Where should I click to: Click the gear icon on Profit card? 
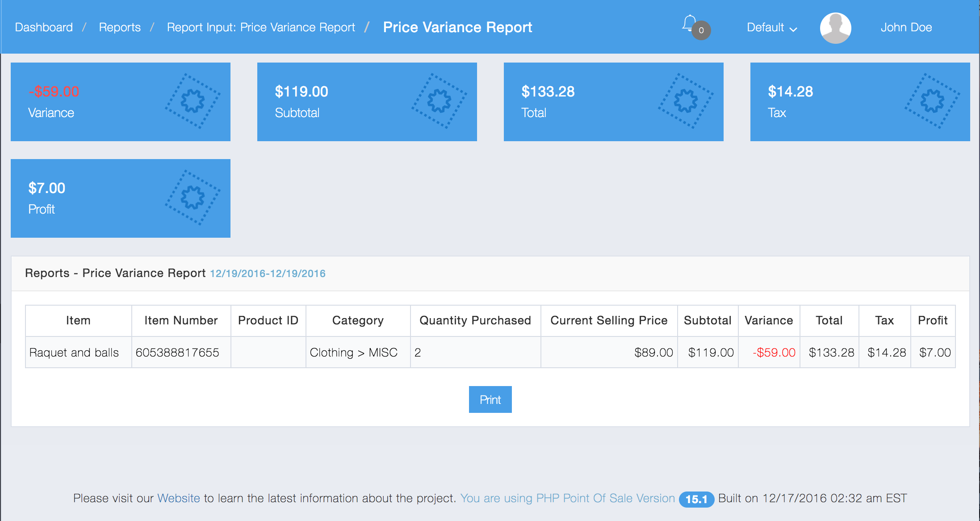pyautogui.click(x=193, y=197)
